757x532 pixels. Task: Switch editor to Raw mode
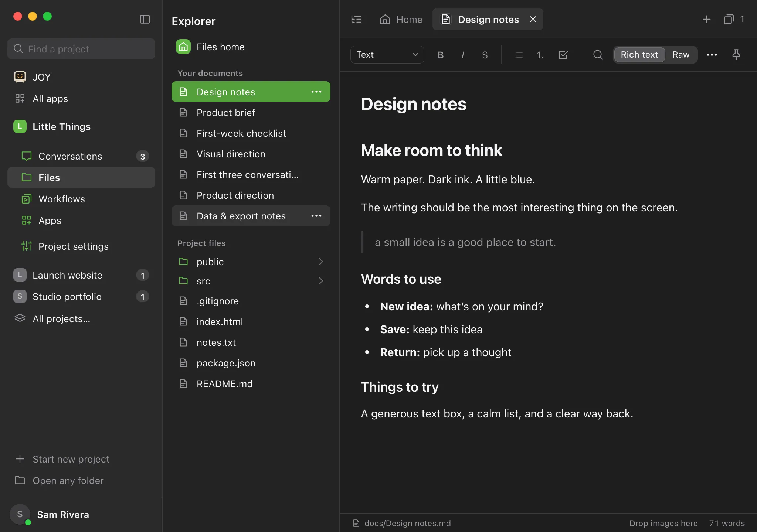pos(680,55)
